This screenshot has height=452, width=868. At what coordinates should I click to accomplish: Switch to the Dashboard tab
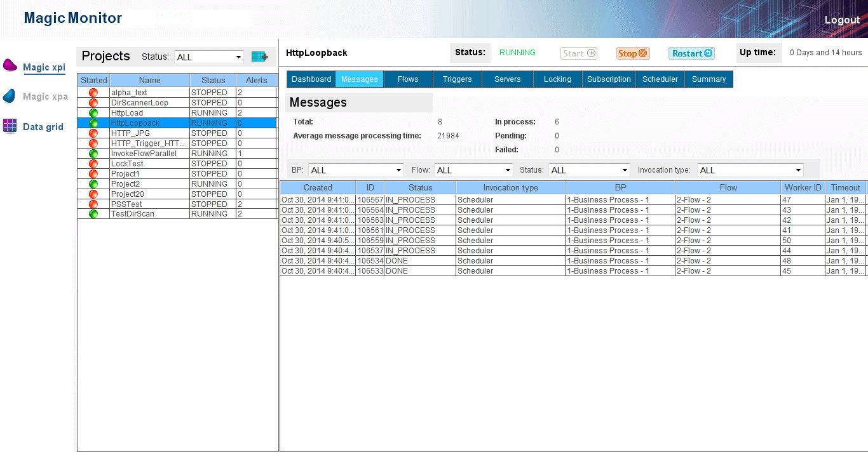(311, 79)
